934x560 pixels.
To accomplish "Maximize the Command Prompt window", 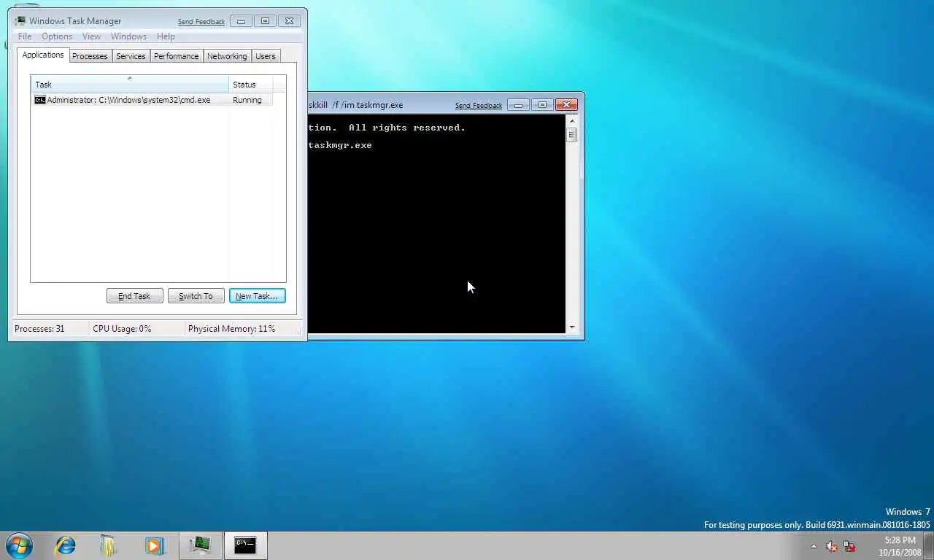I will coord(542,105).
